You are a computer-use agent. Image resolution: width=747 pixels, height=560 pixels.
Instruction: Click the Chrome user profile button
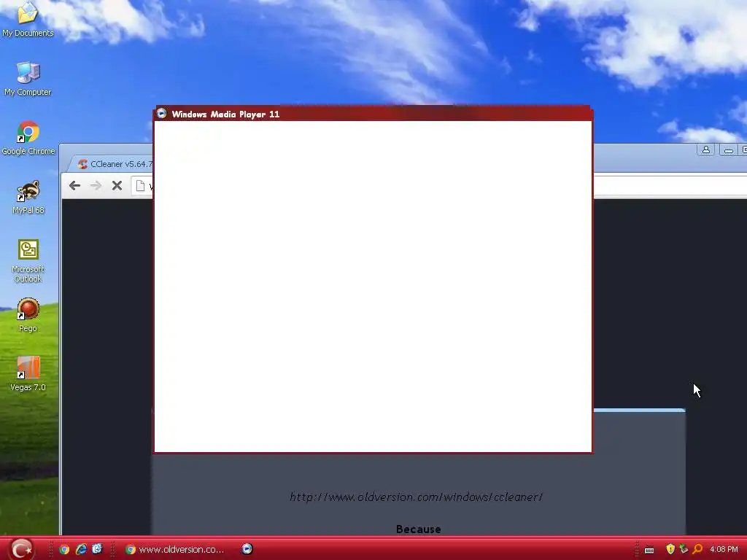click(x=705, y=150)
